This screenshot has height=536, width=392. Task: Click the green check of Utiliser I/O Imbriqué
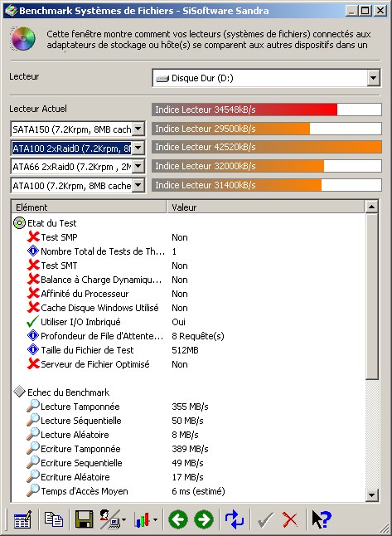[x=33, y=322]
